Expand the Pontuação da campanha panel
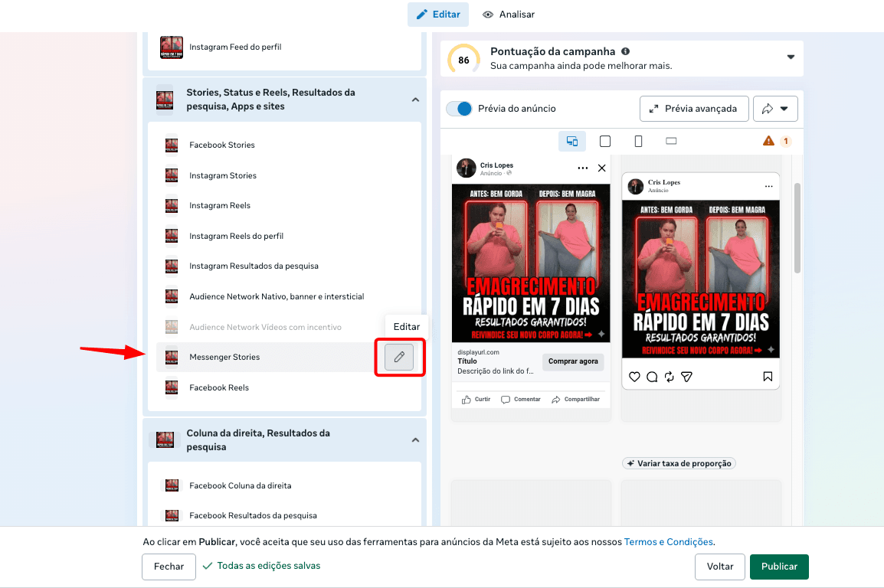884x588 pixels. coord(791,58)
